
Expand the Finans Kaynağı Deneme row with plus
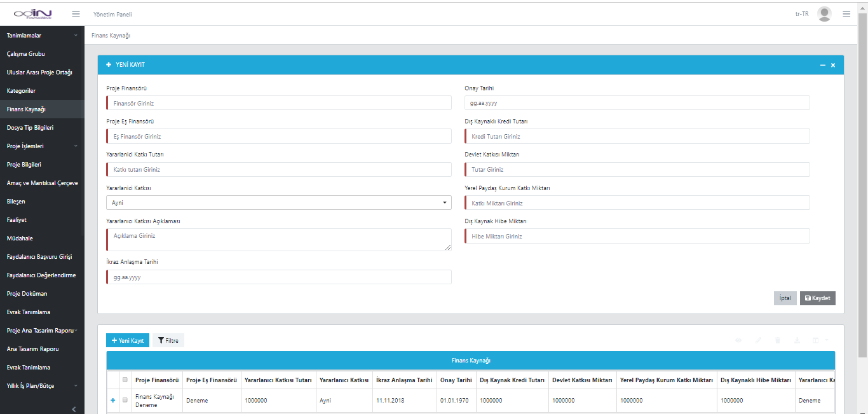pos(113,401)
